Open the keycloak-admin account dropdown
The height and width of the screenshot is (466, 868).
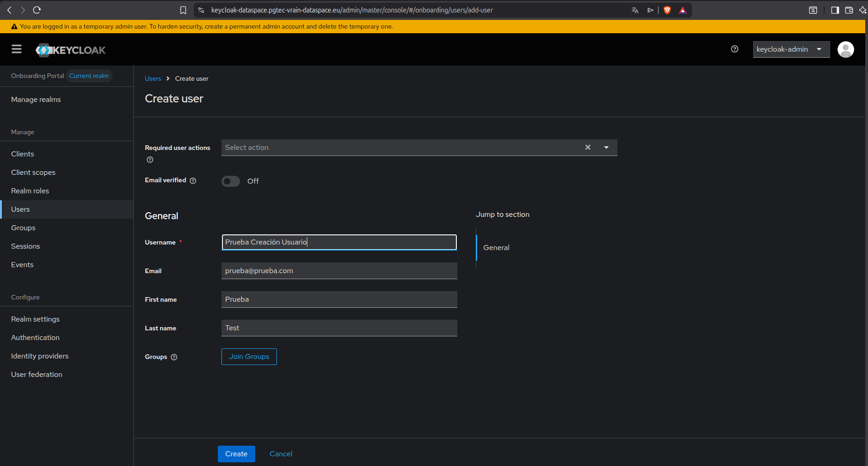[x=791, y=49]
